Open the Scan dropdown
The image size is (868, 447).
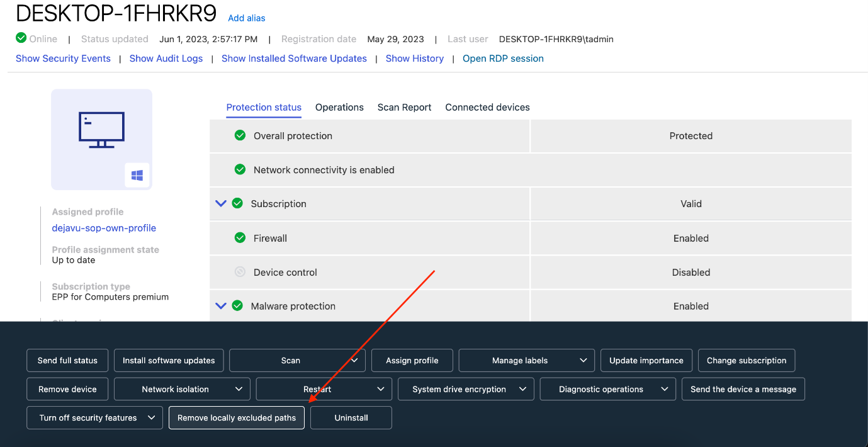click(x=297, y=361)
